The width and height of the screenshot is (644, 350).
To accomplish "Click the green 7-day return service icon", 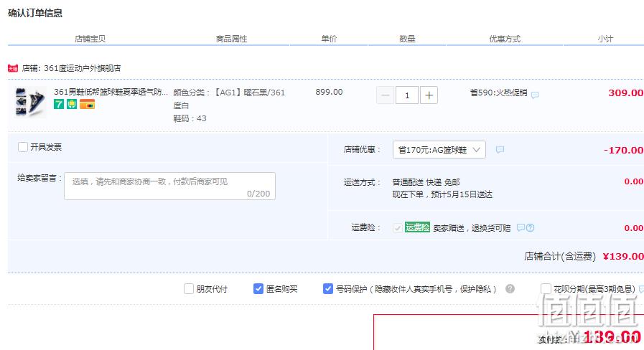I will click(59, 104).
